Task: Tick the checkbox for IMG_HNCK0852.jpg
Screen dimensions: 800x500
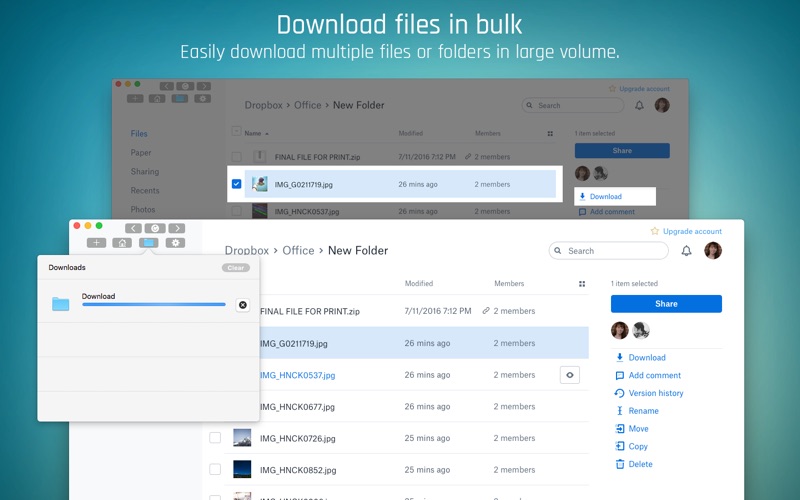Action: [215, 469]
